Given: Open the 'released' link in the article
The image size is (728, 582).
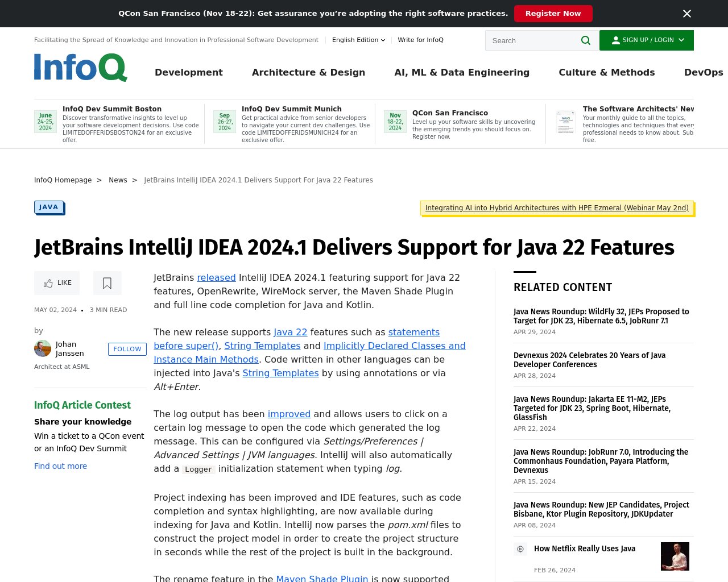Looking at the screenshot, I should pyautogui.click(x=216, y=277).
